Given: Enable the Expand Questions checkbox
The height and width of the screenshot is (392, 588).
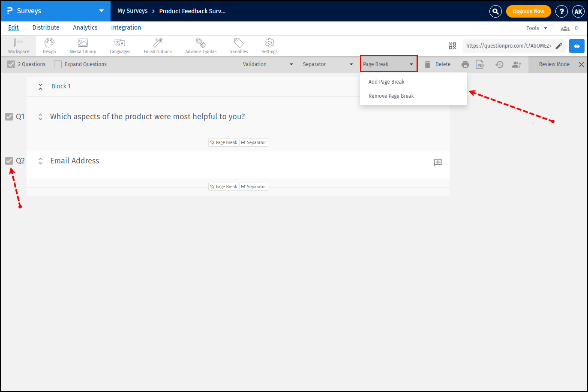Looking at the screenshot, I should pos(58,64).
